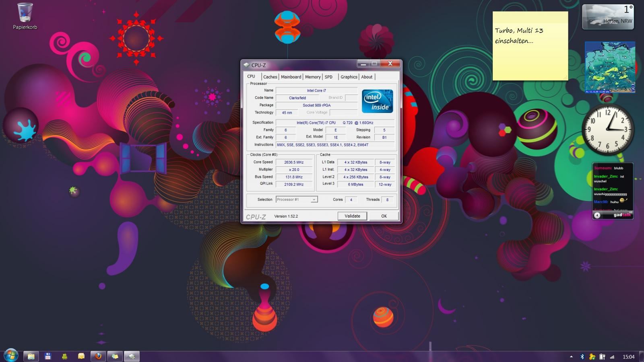Screen dimensions: 644x362
Task: Open the file explorer taskbar icon
Action: 31,356
